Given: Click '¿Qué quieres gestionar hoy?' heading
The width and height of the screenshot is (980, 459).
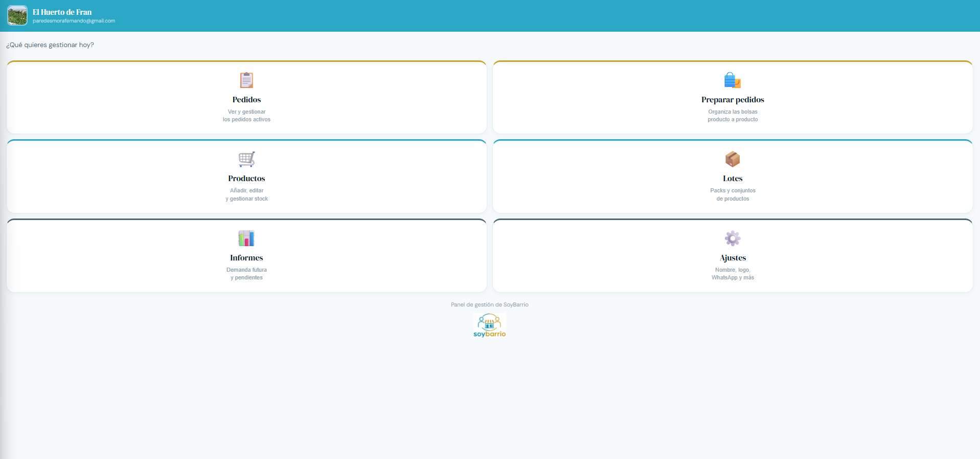Looking at the screenshot, I should (x=50, y=45).
